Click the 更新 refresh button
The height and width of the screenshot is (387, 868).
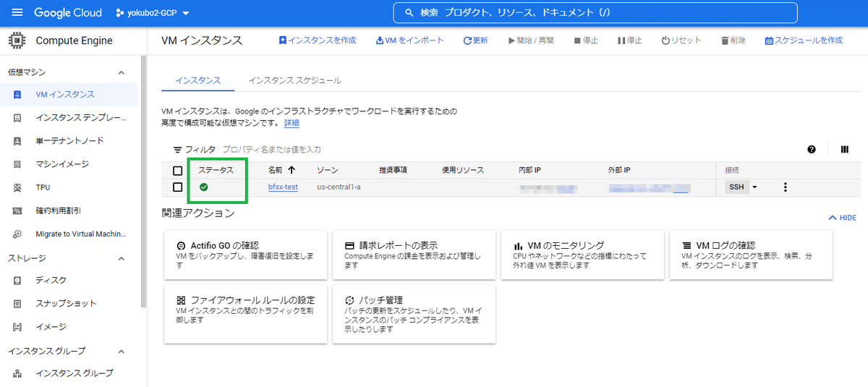(475, 41)
